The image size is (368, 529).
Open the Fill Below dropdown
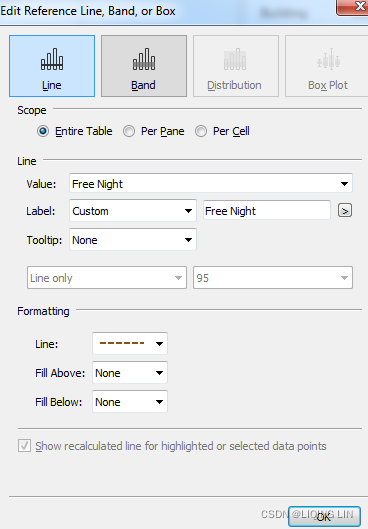click(x=130, y=402)
